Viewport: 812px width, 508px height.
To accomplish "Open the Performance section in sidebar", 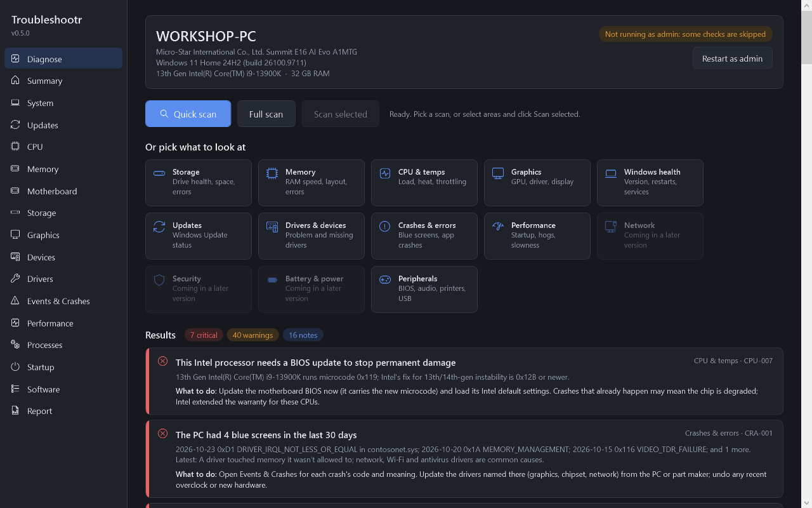I will (63, 323).
